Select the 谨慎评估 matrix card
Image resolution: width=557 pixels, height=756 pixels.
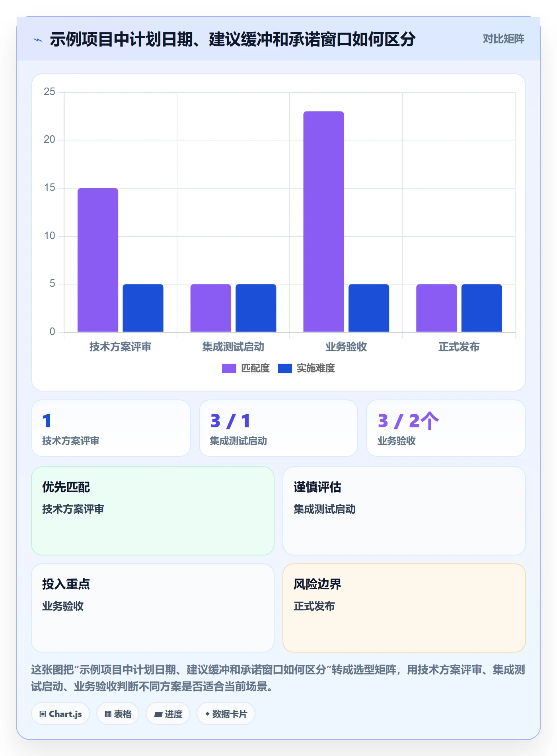(x=404, y=511)
